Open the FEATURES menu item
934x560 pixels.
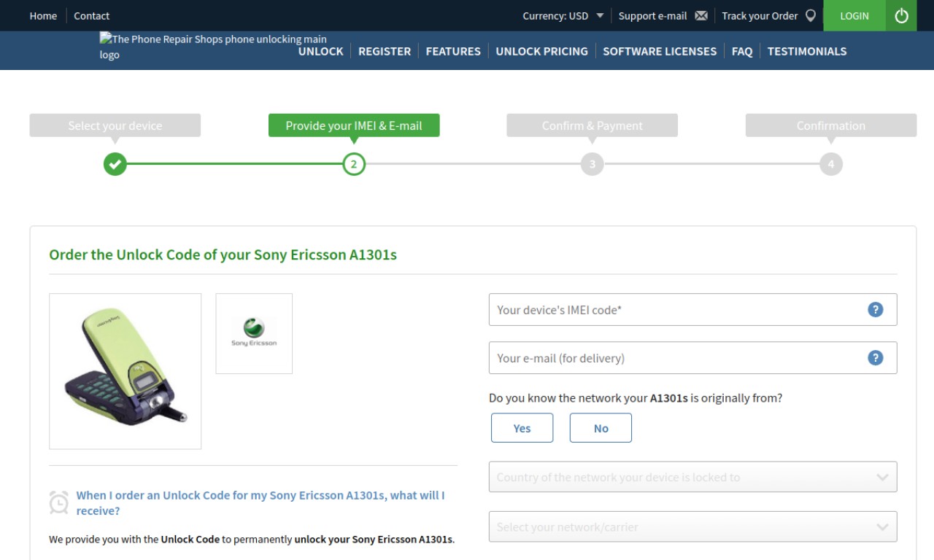(453, 51)
